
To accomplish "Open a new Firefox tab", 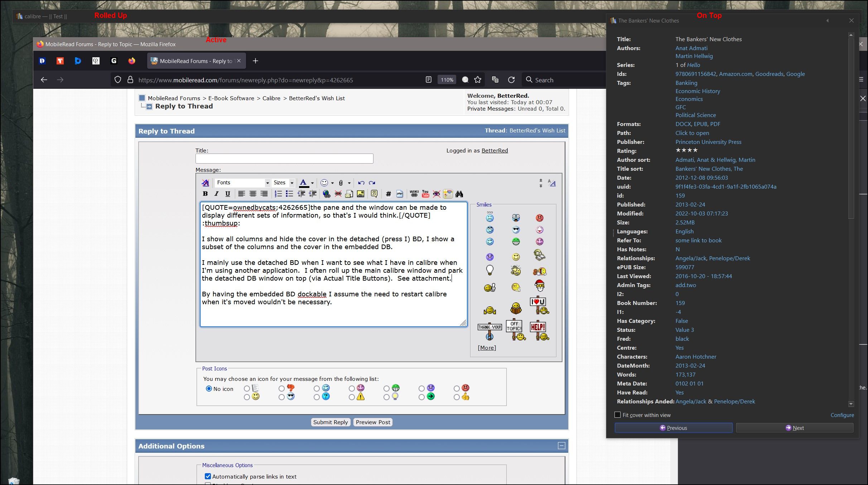I will tap(255, 61).
